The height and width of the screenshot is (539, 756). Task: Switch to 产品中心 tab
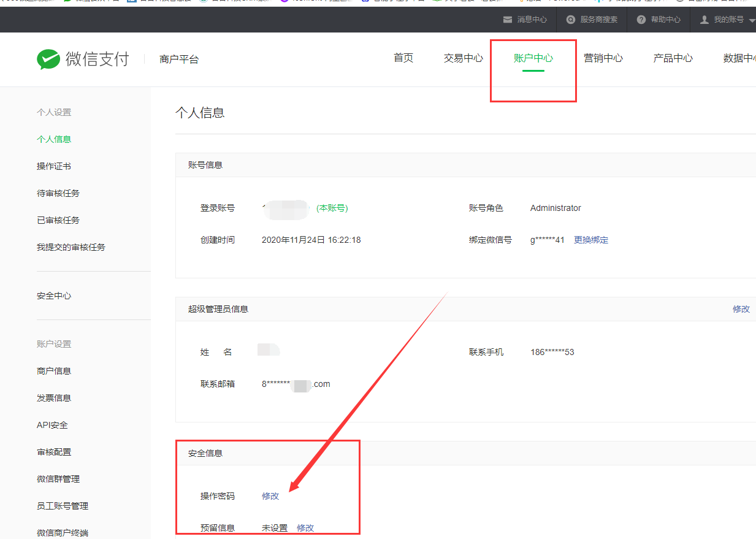673,58
